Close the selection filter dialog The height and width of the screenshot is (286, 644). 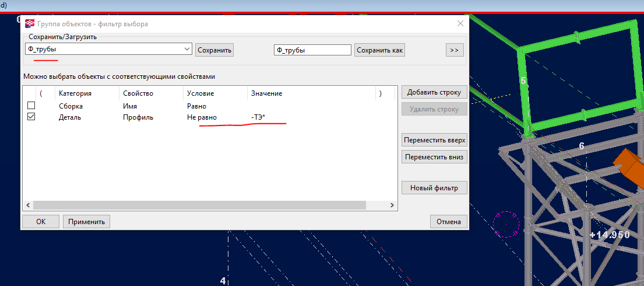click(460, 23)
